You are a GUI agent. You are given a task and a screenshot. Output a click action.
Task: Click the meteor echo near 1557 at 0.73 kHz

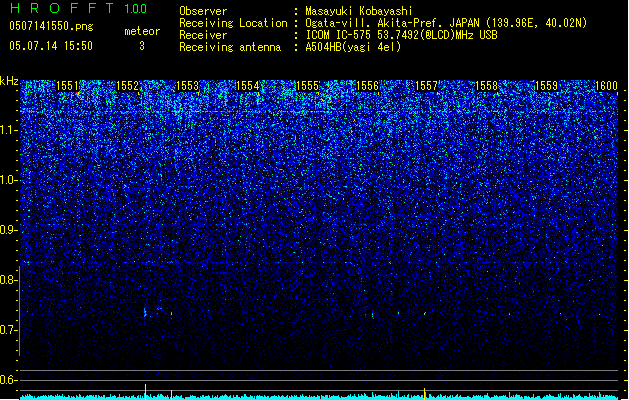(424, 313)
